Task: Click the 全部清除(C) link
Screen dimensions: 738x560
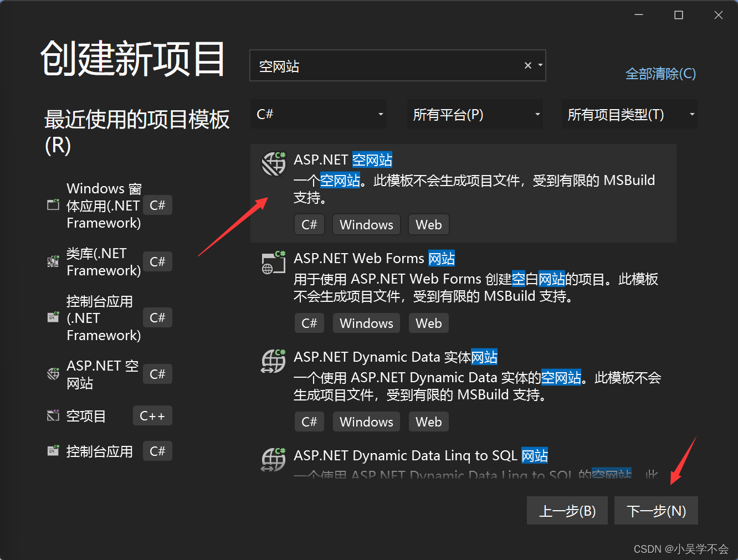Action: click(660, 74)
